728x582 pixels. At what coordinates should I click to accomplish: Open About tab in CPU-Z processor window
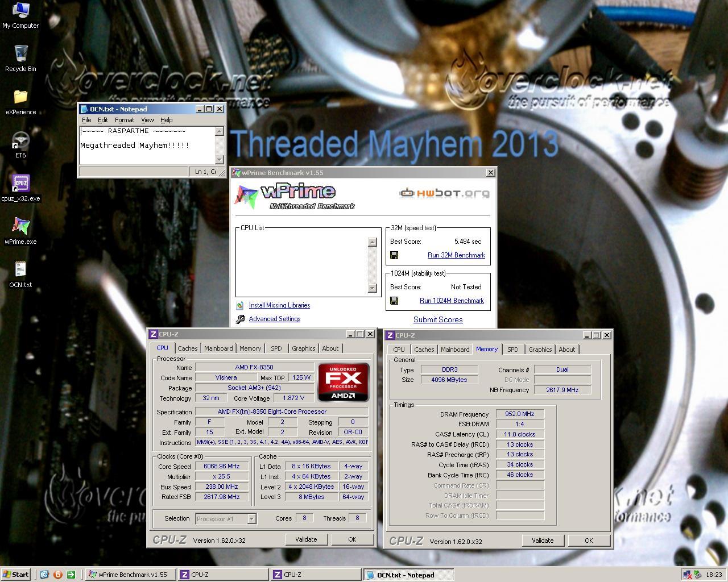click(330, 348)
